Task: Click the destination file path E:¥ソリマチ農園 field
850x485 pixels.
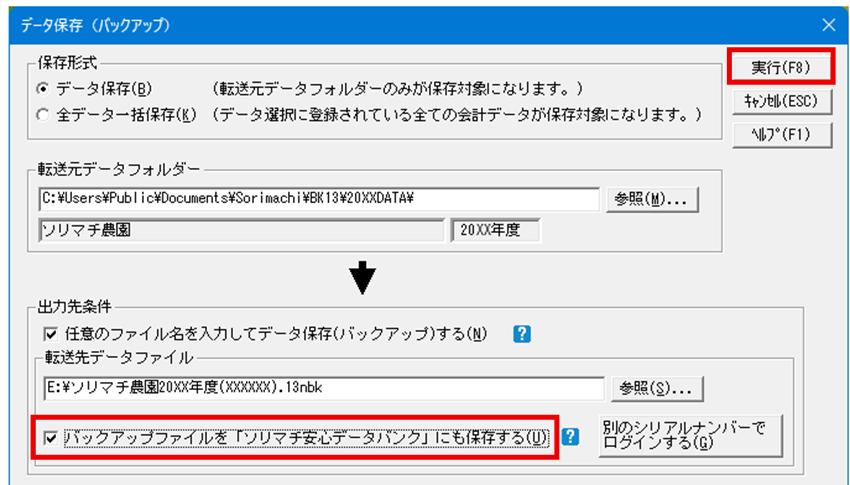Action: pyautogui.click(x=324, y=389)
